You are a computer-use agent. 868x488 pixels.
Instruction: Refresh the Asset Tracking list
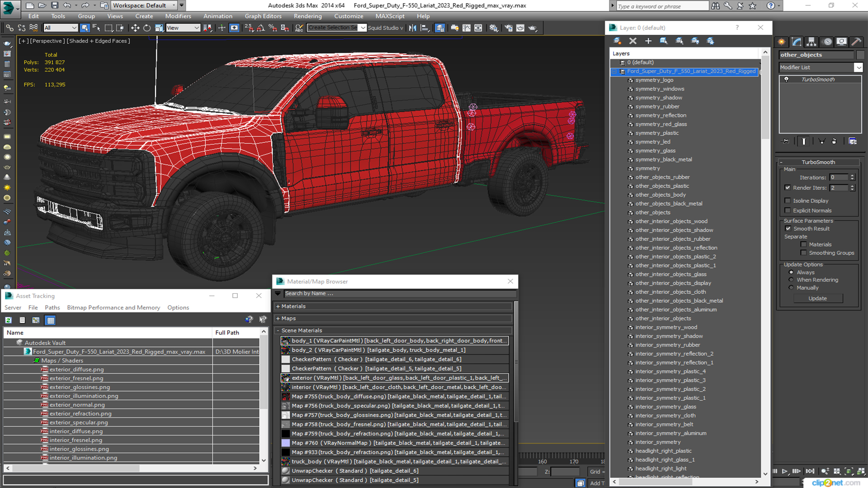8,320
